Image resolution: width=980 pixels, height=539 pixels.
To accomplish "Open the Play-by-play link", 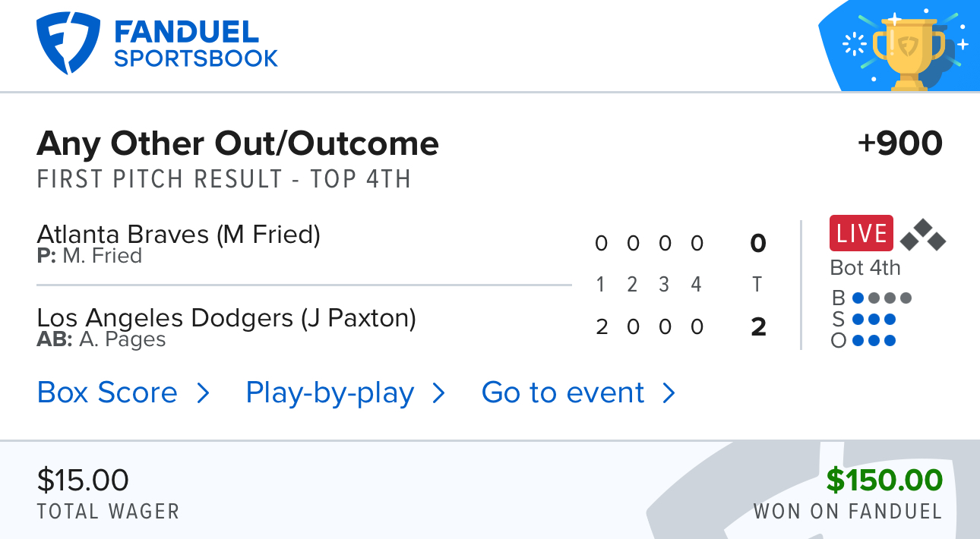I will pos(330,393).
